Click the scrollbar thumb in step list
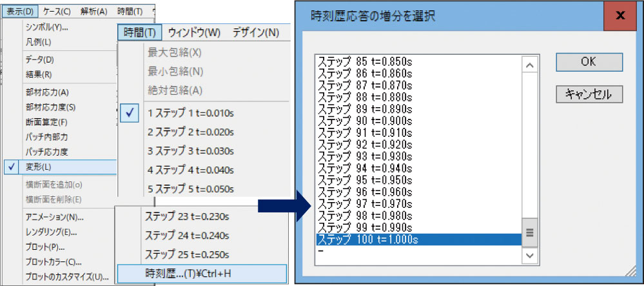644x286 pixels. (529, 232)
